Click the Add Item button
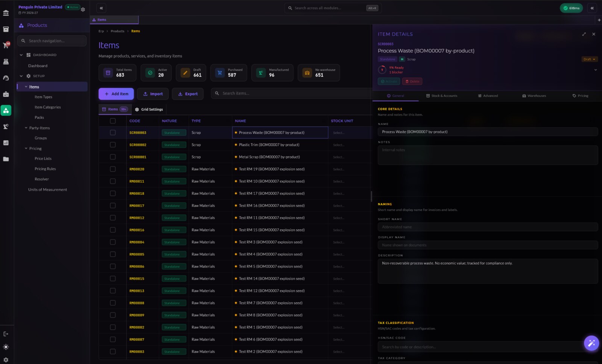Viewport: 602px width, 364px height. click(116, 94)
